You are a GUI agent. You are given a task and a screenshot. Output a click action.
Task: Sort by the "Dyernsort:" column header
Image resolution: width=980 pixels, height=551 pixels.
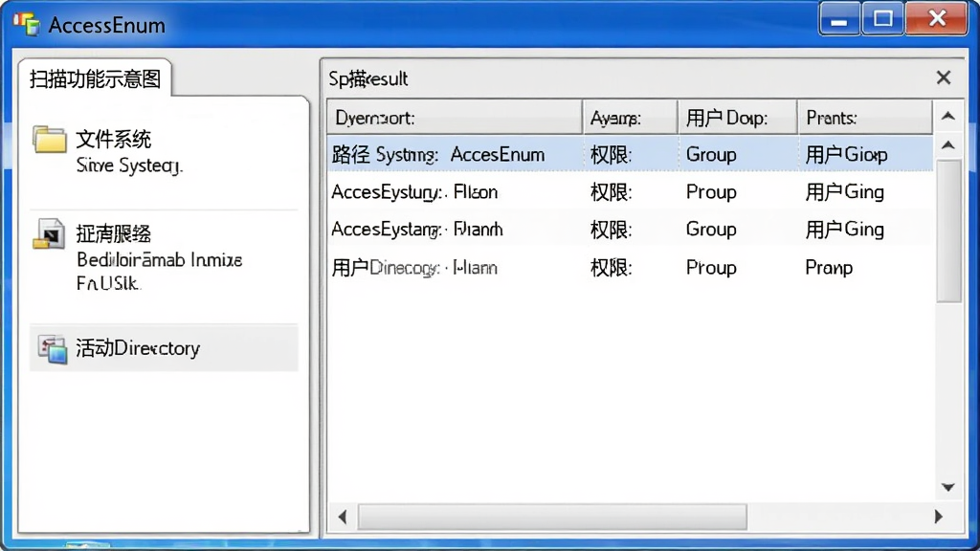[455, 118]
